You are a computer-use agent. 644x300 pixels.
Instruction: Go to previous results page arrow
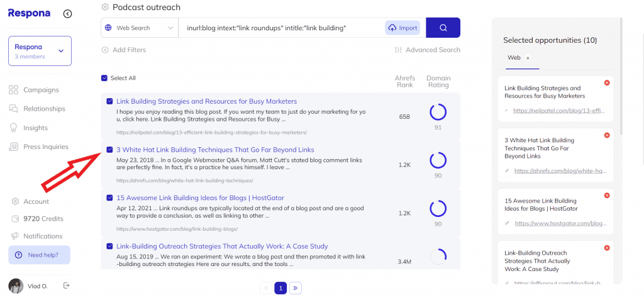click(266, 288)
